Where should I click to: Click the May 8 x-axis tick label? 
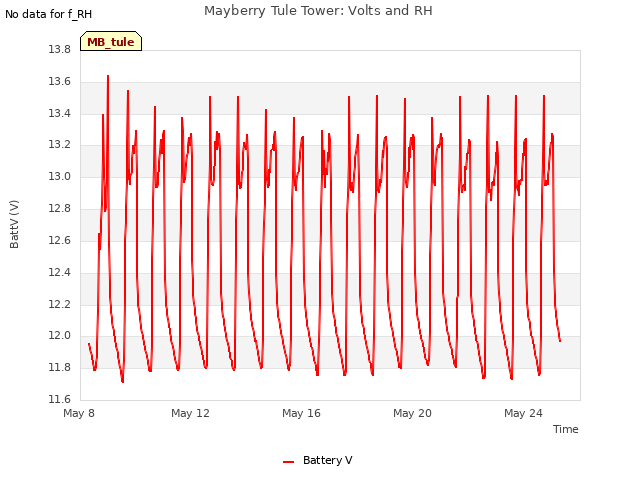coord(79,413)
